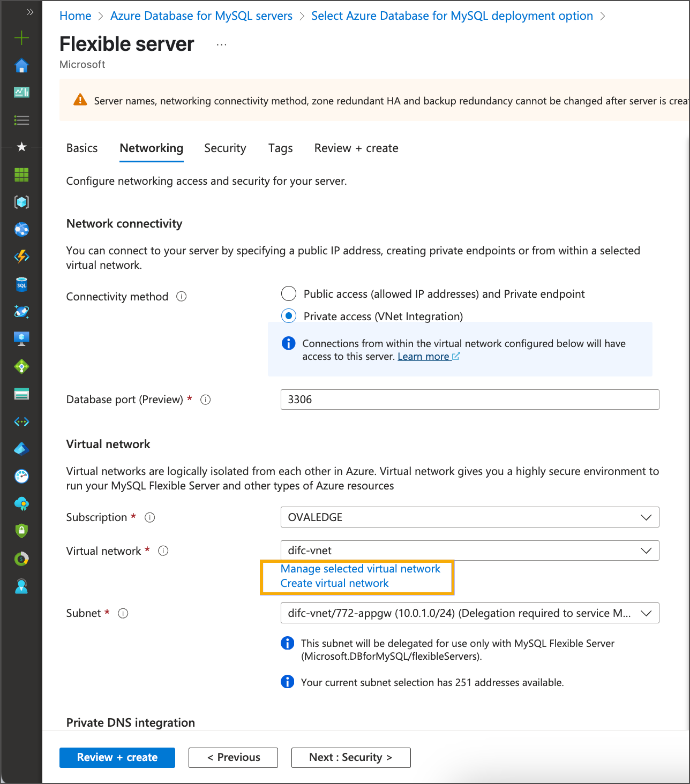Switch to the Security tab
Screen dimensions: 690x784
click(225, 148)
